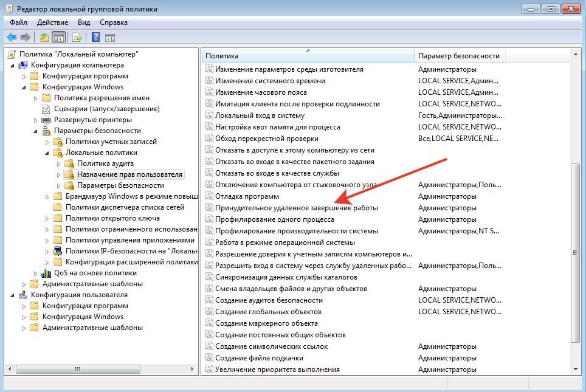Click the icon beside 'Изменение системного времени'
The image size is (586, 392).
point(209,81)
